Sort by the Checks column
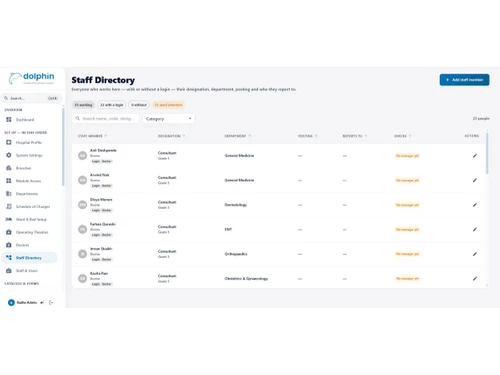The image size is (500, 375). (x=402, y=136)
